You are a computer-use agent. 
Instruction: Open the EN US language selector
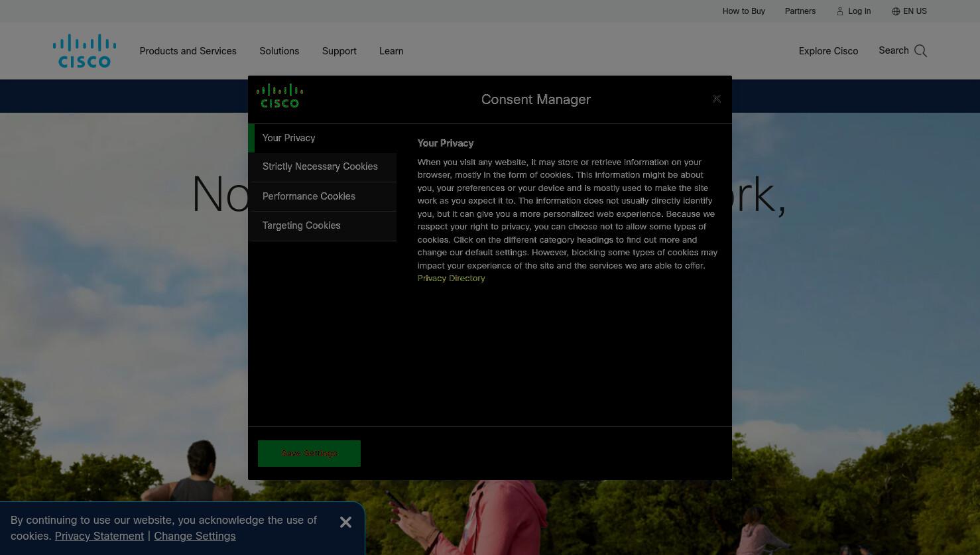point(915,11)
